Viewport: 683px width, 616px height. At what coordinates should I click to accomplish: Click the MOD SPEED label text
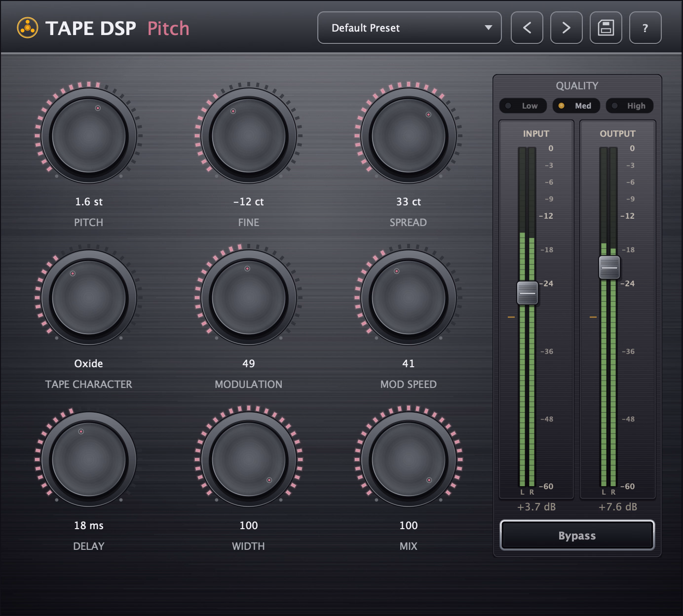(x=409, y=385)
